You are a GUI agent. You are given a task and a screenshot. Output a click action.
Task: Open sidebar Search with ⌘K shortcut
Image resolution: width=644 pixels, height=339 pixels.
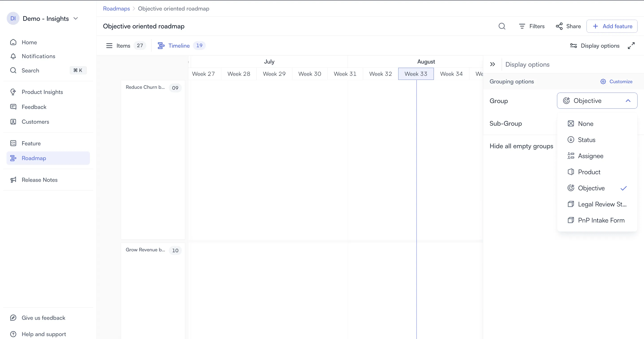(x=48, y=70)
